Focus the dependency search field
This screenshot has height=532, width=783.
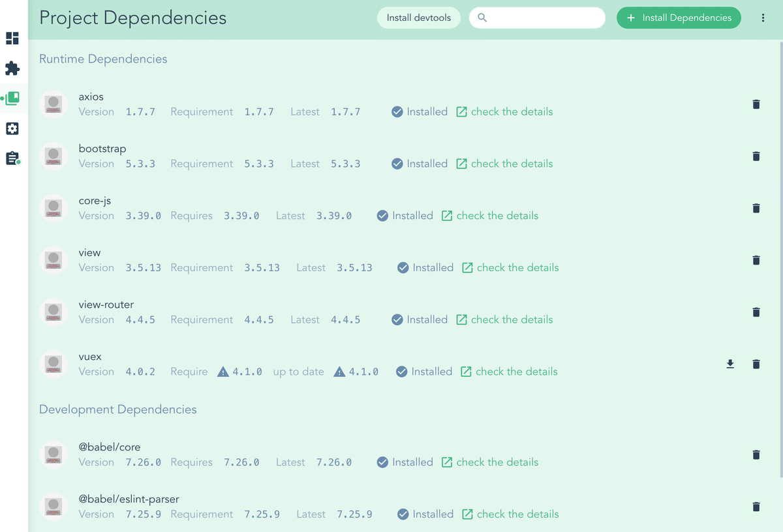point(537,18)
